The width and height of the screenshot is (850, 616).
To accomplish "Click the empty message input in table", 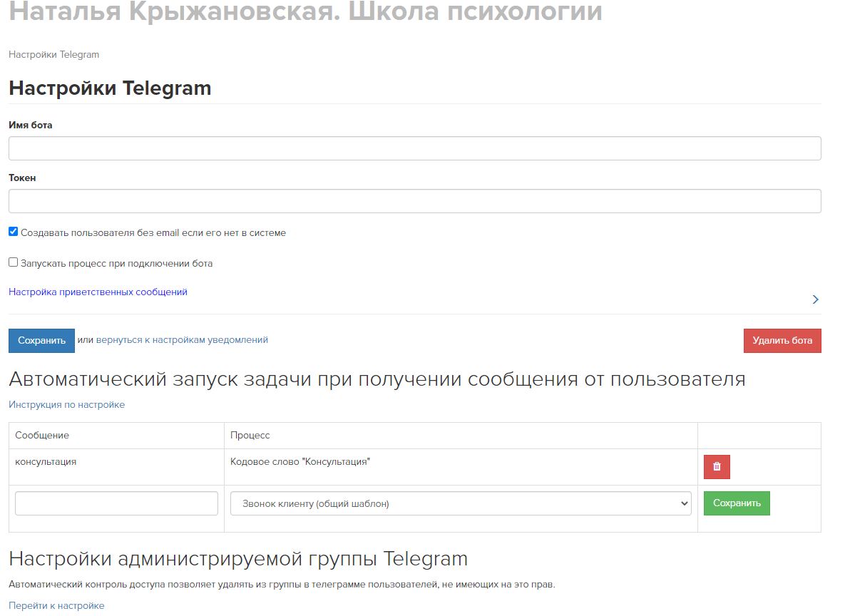I will 116,503.
